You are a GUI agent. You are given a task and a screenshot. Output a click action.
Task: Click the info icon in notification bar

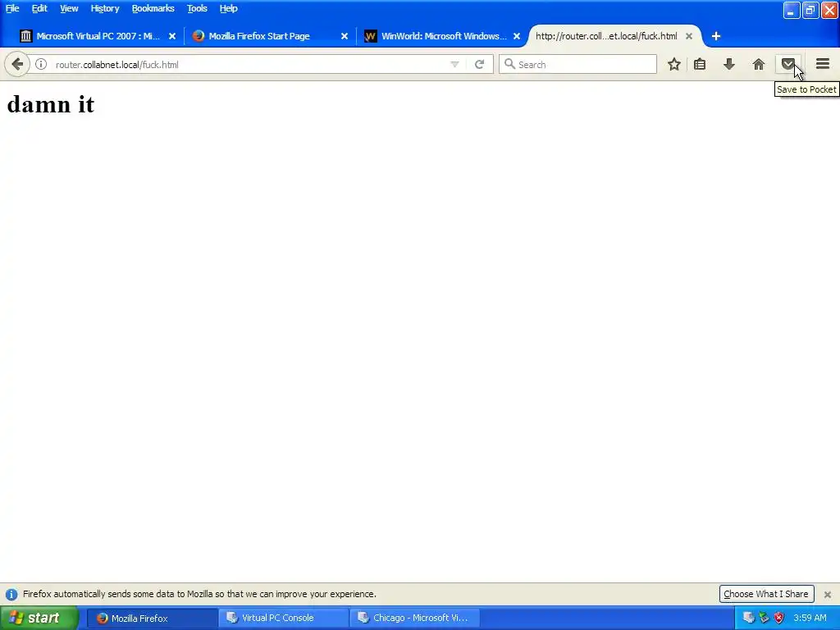11,594
